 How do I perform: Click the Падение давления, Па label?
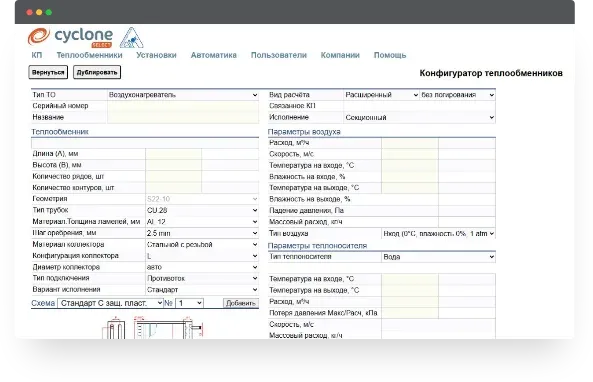click(306, 211)
